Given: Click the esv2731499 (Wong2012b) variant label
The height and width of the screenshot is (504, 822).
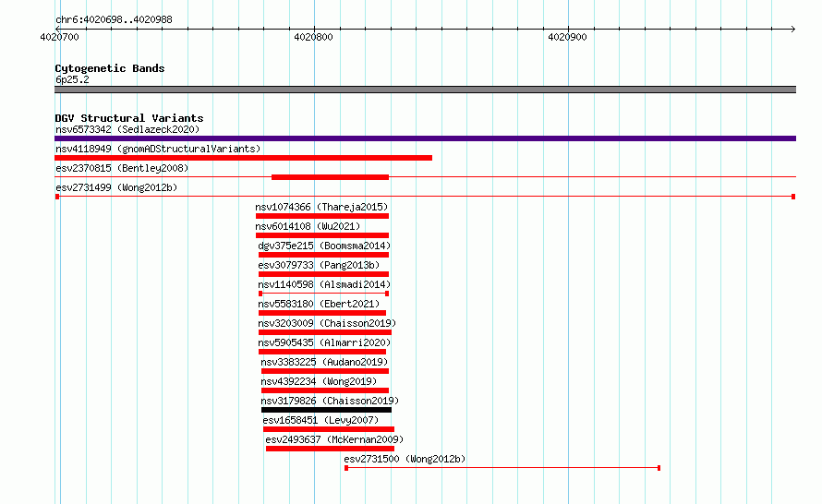Looking at the screenshot, I should click(x=116, y=187).
